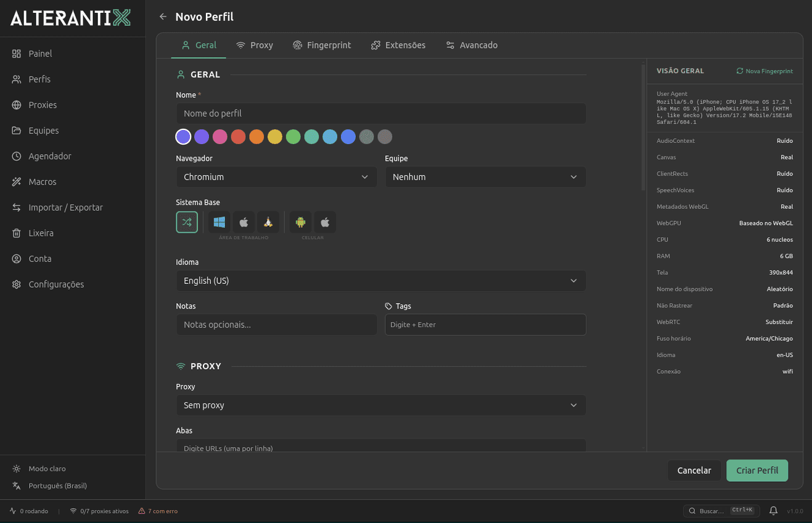Pick the light blue color swatch
812x523 pixels.
coord(330,137)
